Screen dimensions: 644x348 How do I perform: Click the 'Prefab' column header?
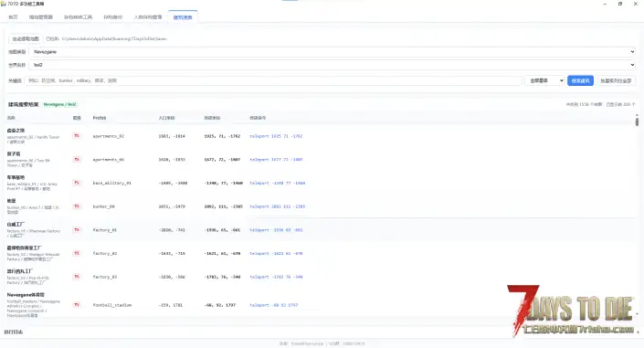pyautogui.click(x=100, y=118)
